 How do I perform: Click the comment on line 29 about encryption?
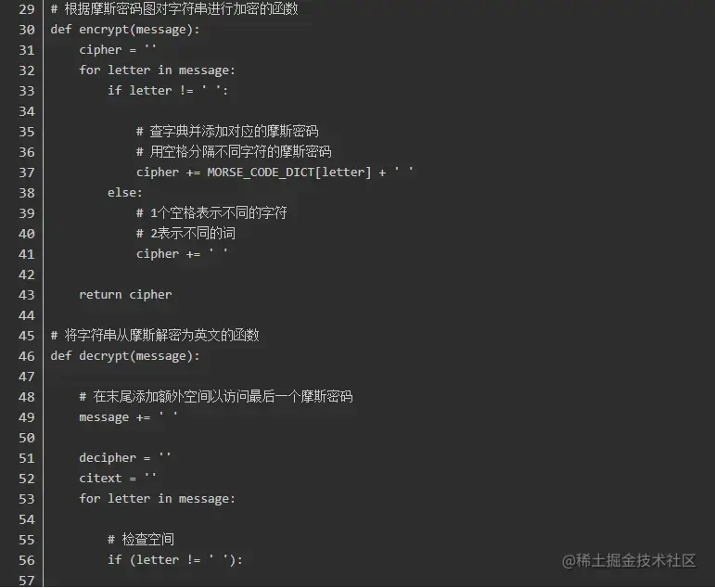[174, 8]
